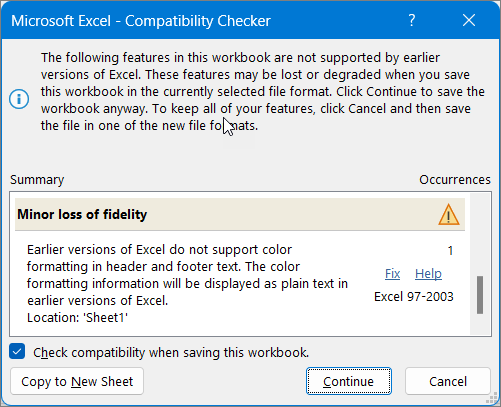
Task: Click the resize grip at dialog corner
Action: click(x=492, y=399)
